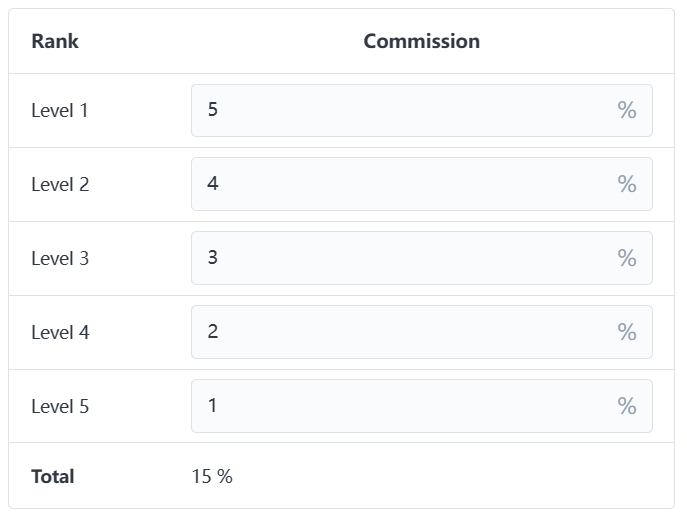687x516 pixels.
Task: Click the Commission column header
Action: point(421,41)
